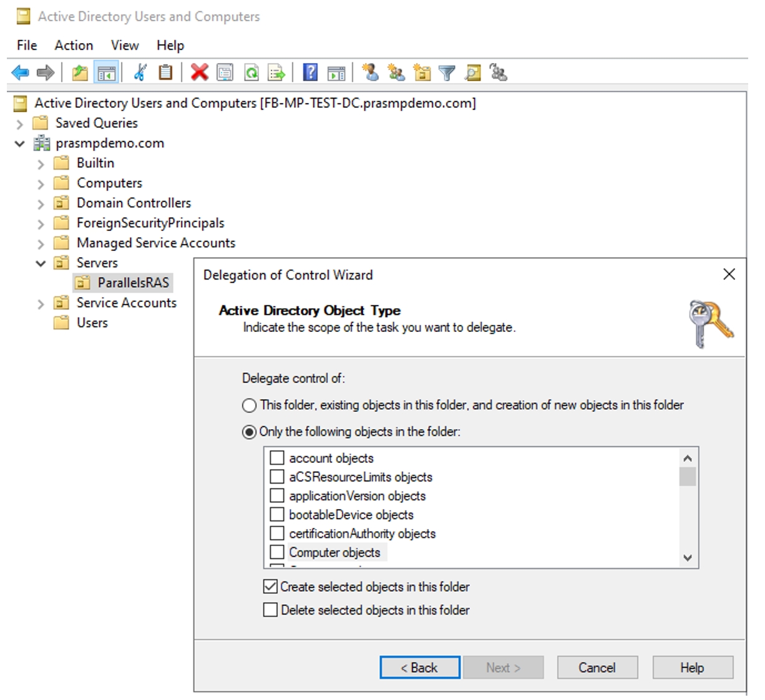
Task: Open the blue Help question mark icon
Action: [x=310, y=73]
